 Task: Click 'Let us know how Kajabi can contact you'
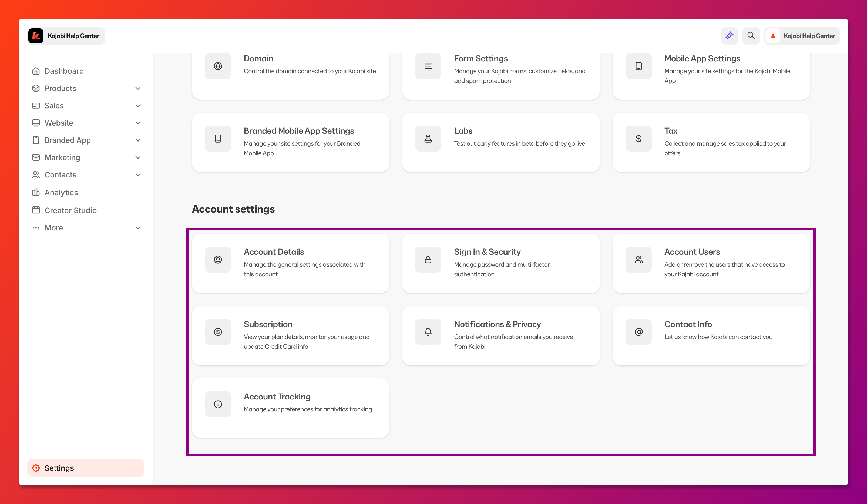[718, 337]
